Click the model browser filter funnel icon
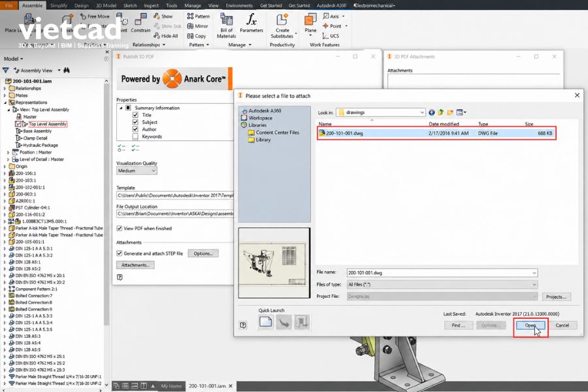 click(x=6, y=70)
